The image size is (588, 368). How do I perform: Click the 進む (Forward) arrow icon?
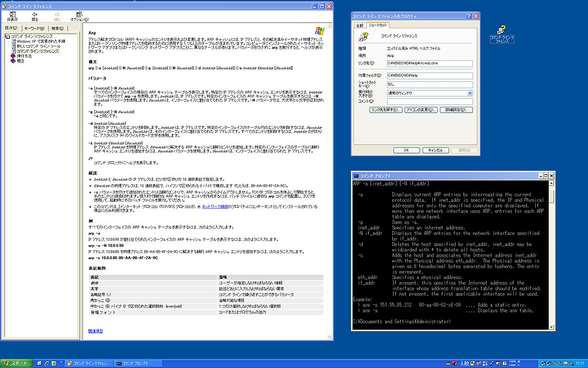point(57,14)
